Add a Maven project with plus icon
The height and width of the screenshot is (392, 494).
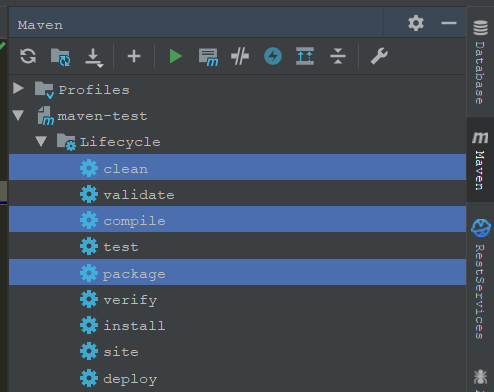coord(134,56)
